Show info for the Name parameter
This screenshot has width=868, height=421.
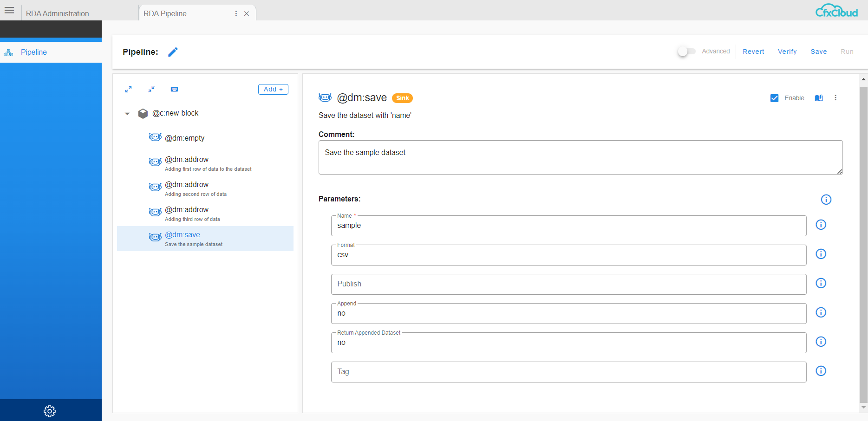click(x=821, y=225)
